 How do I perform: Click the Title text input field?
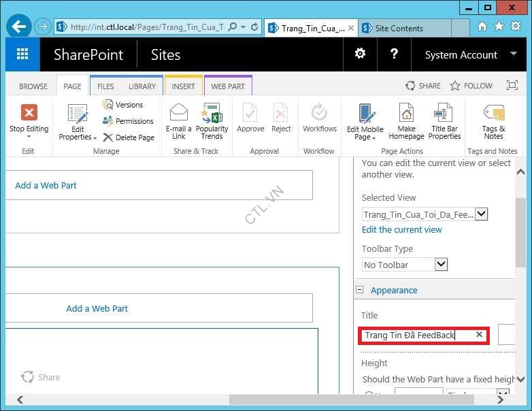[x=415, y=335]
